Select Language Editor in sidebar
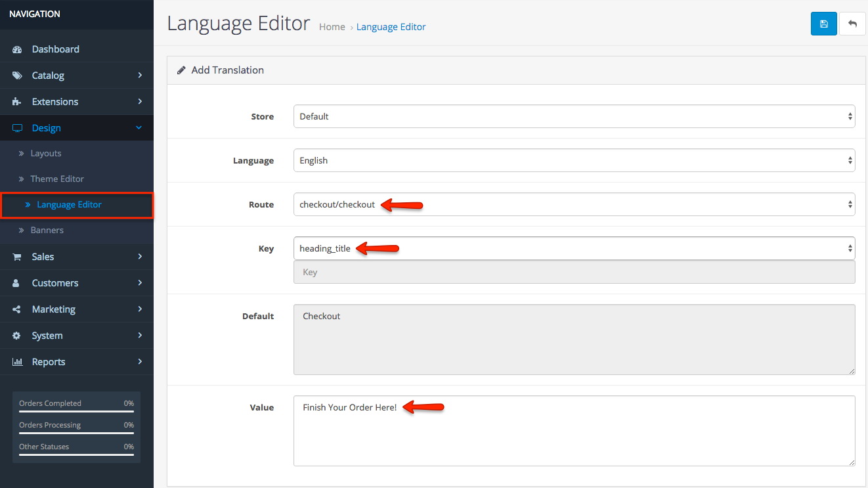This screenshot has width=868, height=488. tap(77, 205)
